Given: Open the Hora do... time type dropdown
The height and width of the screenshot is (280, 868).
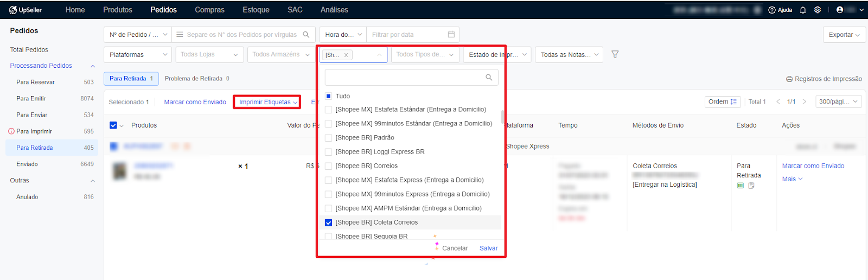Looking at the screenshot, I should [343, 35].
